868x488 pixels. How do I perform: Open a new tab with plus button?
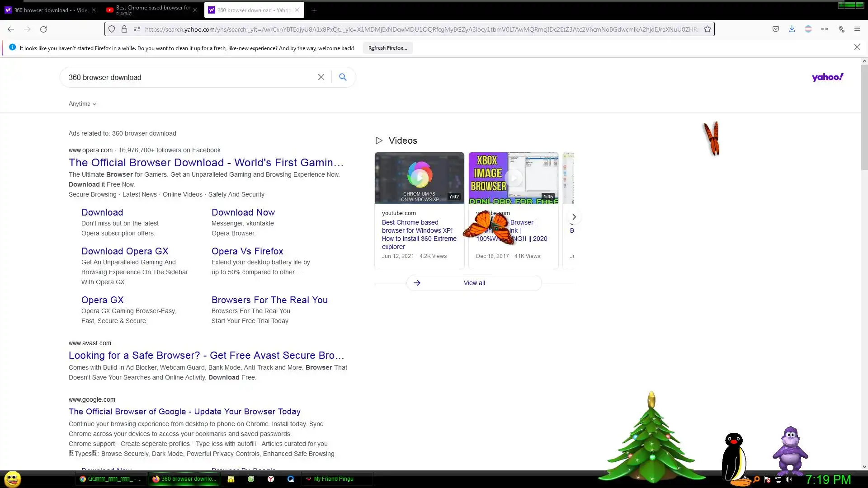[314, 10]
